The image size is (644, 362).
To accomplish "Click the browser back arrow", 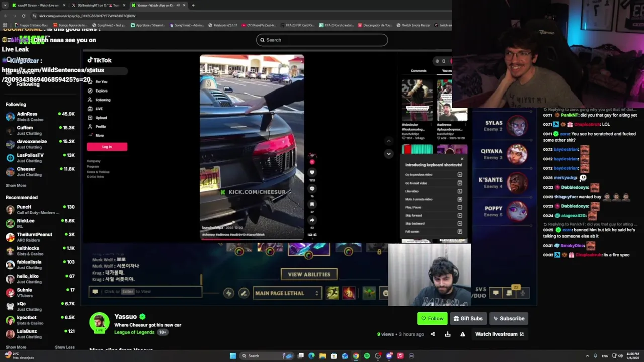I will tap(6, 16).
